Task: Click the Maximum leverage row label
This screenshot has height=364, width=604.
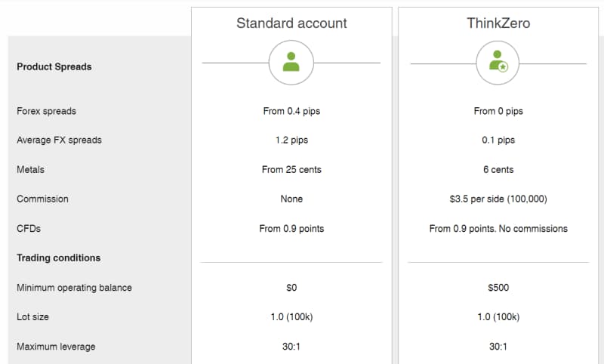Action: click(56, 347)
